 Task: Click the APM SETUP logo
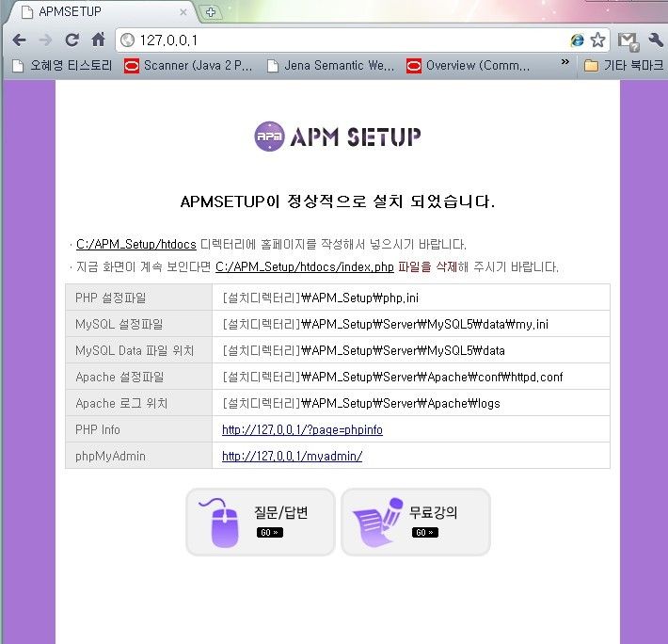tap(338, 137)
